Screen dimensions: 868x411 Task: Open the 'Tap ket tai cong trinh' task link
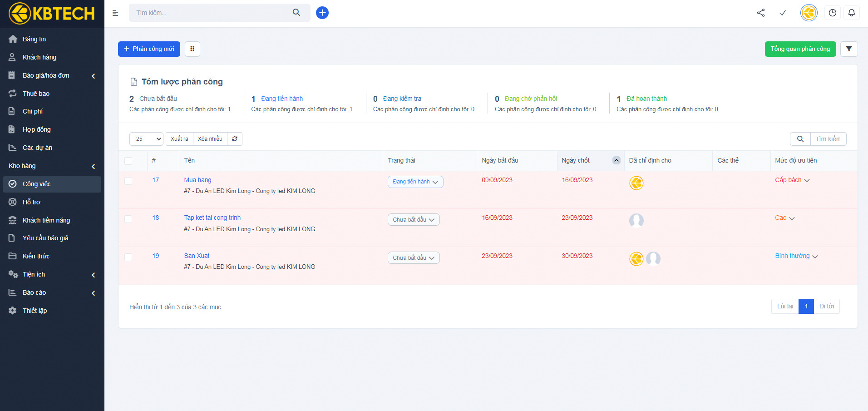(212, 218)
